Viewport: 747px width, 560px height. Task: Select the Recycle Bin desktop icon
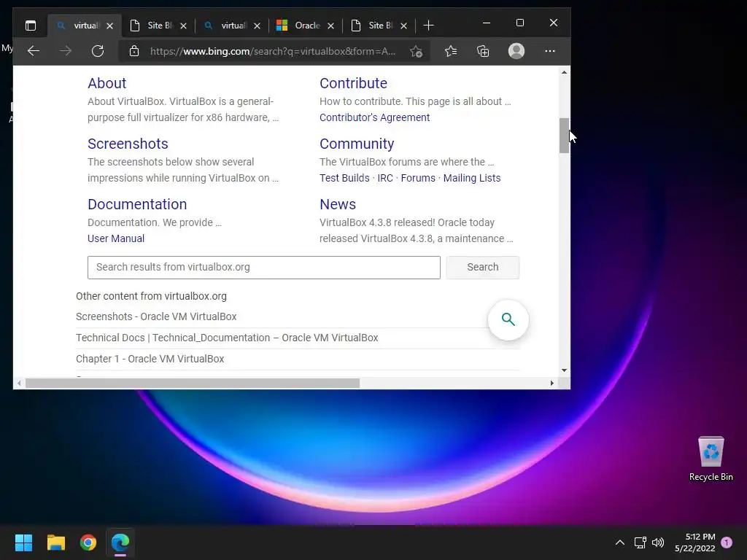coord(711,459)
